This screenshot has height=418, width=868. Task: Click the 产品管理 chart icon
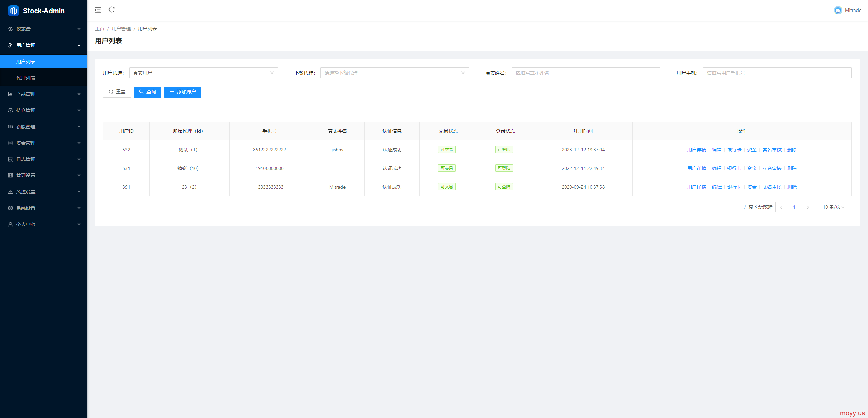[x=11, y=94]
